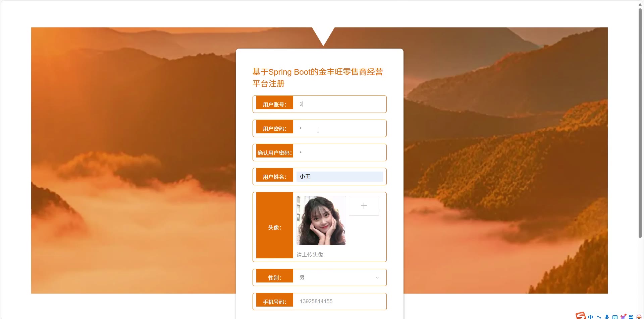The height and width of the screenshot is (319, 644).
Task: Toggle Chinese input mode in Sogou bar
Action: pyautogui.click(x=591, y=317)
